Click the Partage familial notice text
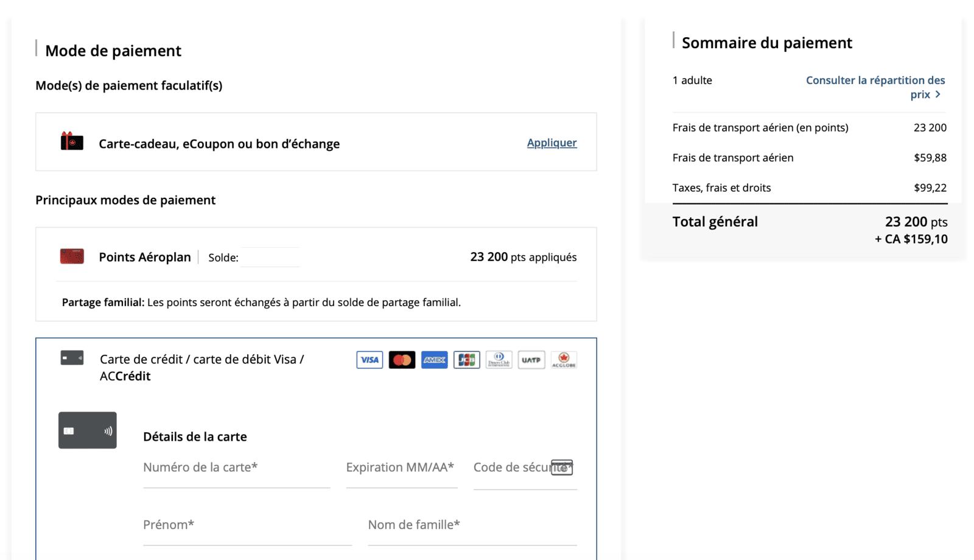Screen dimensions: 974x560 point(261,302)
